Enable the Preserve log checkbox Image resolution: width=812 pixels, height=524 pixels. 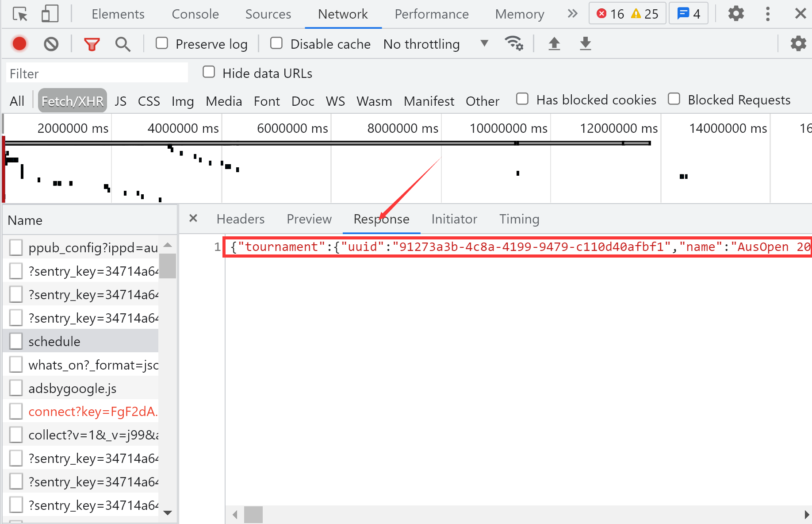click(162, 43)
